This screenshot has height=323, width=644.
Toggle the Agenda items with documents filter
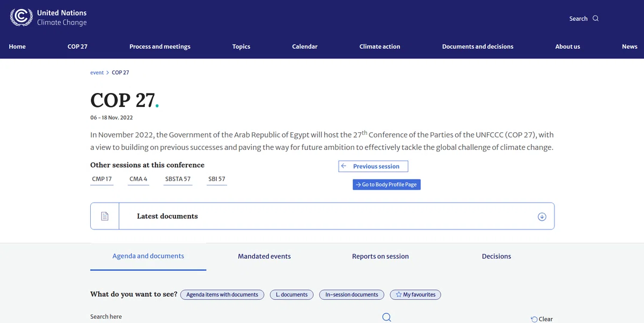[x=222, y=295]
